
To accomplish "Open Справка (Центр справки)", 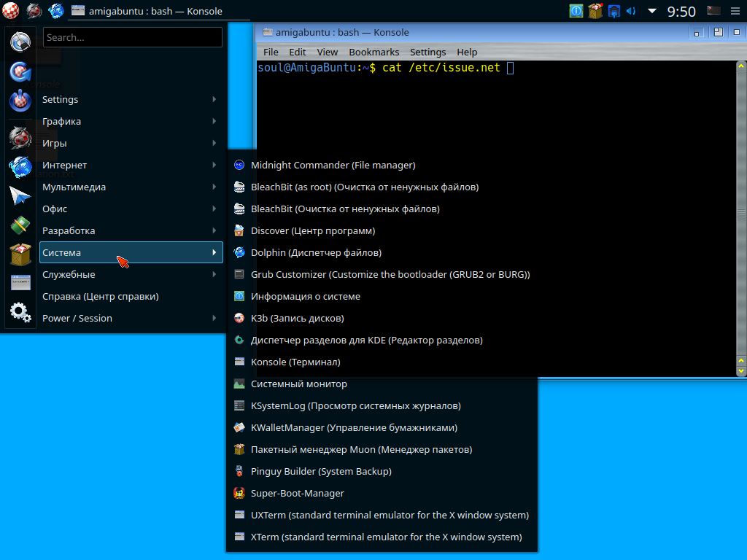I will [131, 297].
